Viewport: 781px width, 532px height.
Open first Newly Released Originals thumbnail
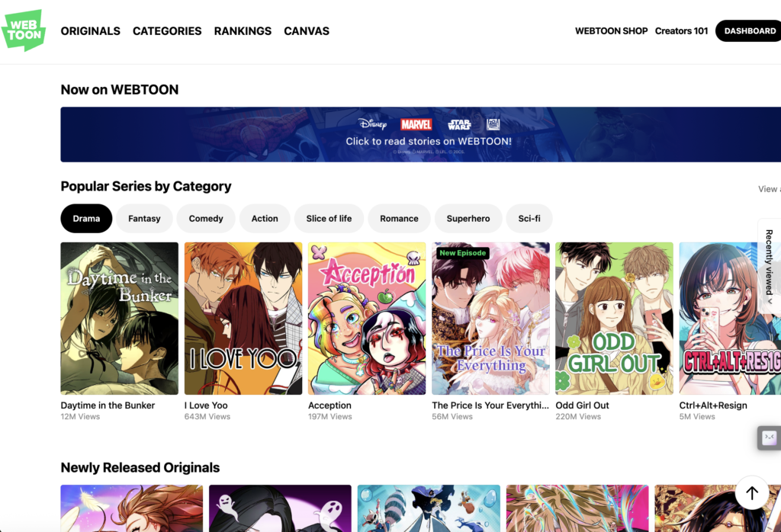click(x=131, y=508)
